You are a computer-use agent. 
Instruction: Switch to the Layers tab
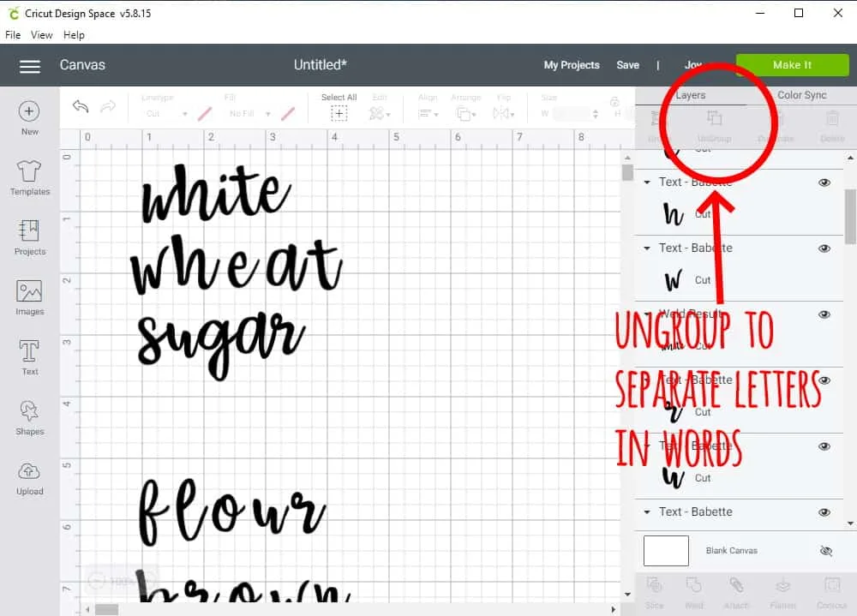690,95
